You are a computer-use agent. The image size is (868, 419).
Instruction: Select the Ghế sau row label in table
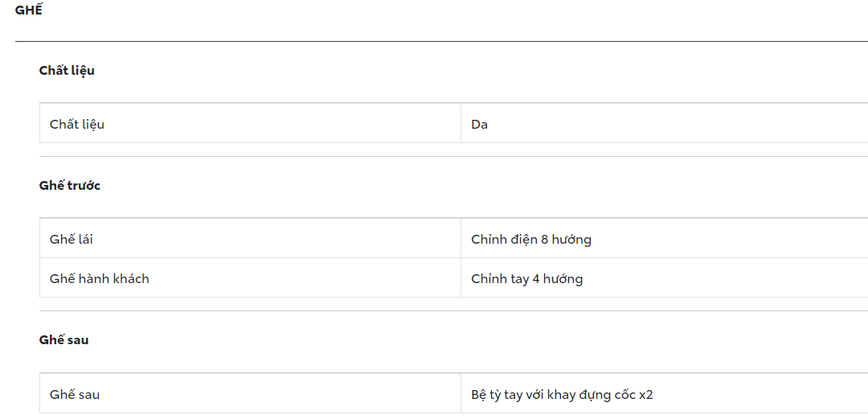coord(75,395)
